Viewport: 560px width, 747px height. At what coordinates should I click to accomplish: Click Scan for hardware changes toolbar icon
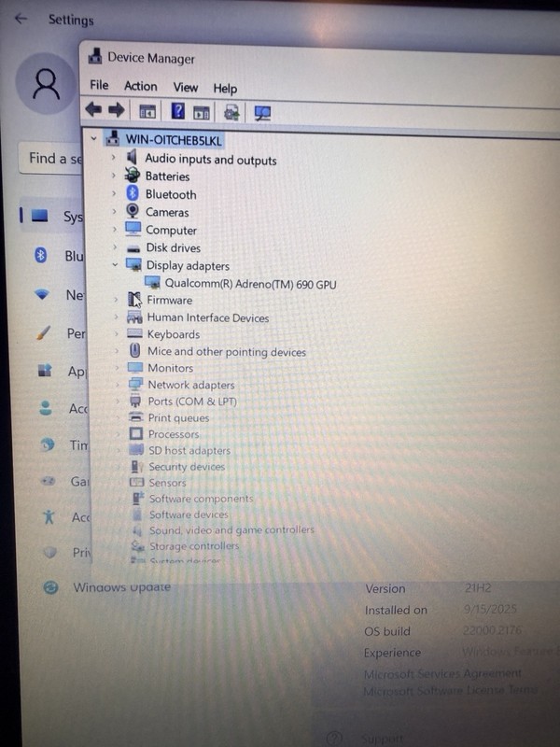coord(262,114)
